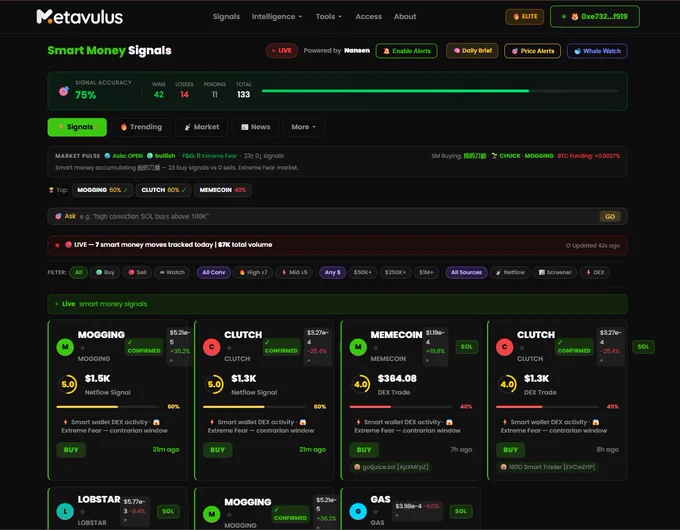
Task: Focus the Ask query input field
Action: point(337,216)
